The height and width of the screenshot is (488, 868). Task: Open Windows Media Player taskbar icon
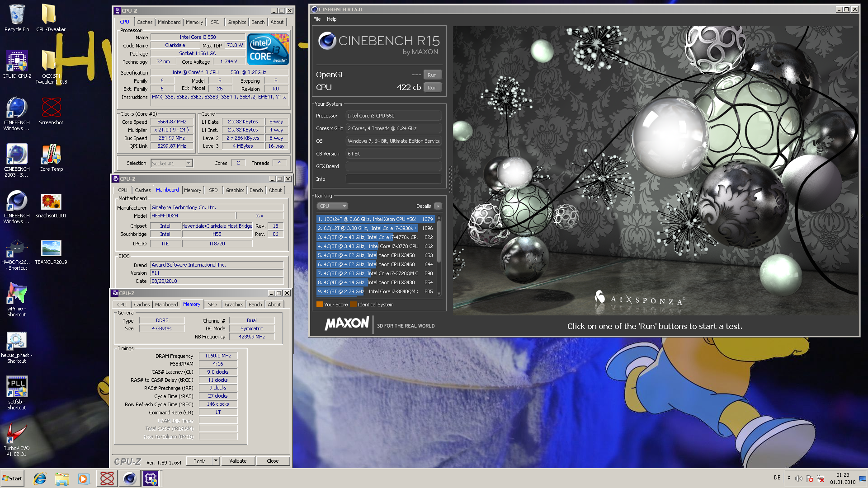pos(84,479)
